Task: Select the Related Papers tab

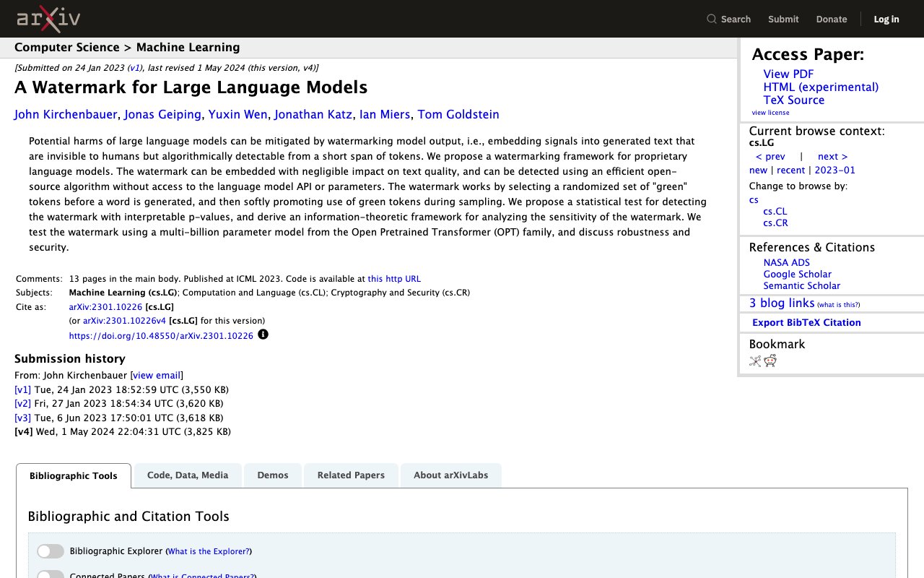Action: (x=351, y=475)
